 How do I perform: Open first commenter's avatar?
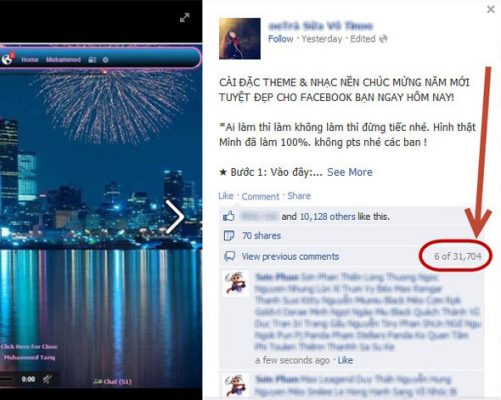click(236, 284)
